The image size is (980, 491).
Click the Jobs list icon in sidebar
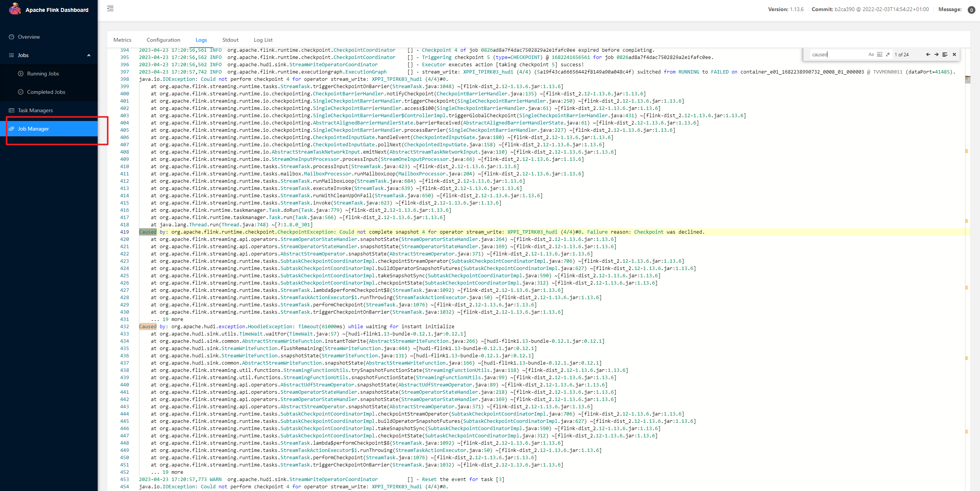tap(11, 55)
